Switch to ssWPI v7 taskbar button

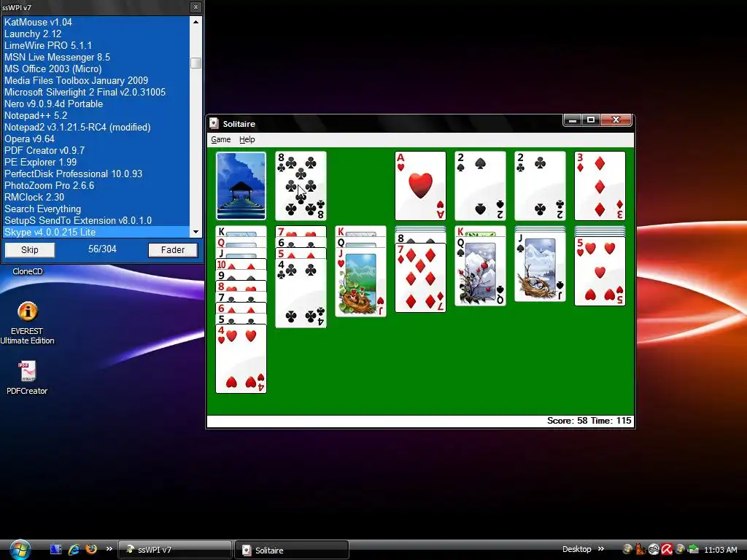[175, 550]
